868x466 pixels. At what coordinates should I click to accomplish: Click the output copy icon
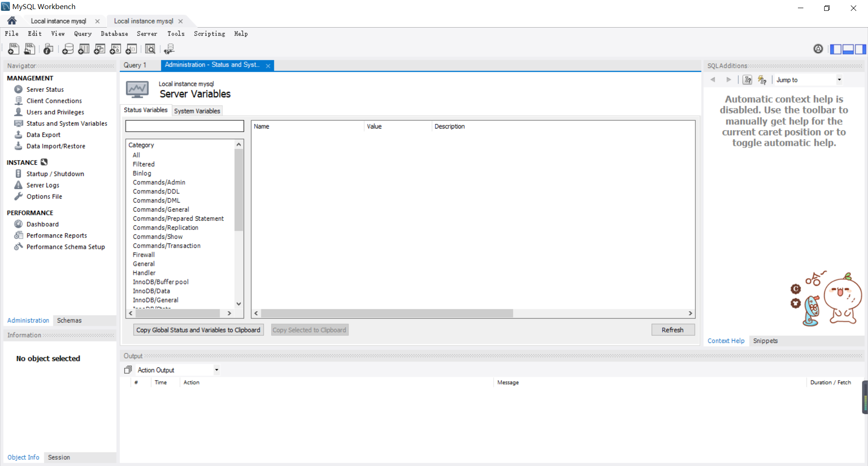(128, 370)
